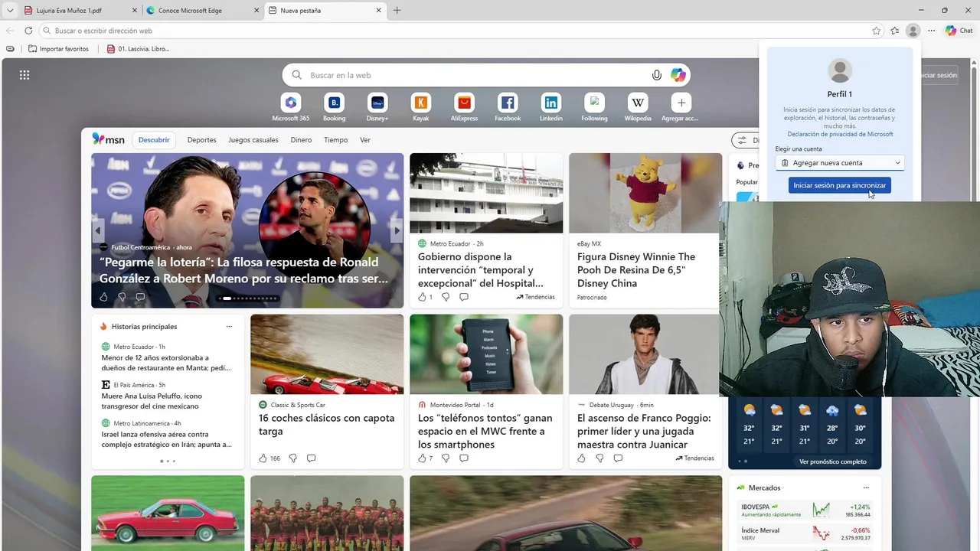The width and height of the screenshot is (980, 551).
Task: Open the Kayak shortcut icon
Action: click(x=420, y=103)
